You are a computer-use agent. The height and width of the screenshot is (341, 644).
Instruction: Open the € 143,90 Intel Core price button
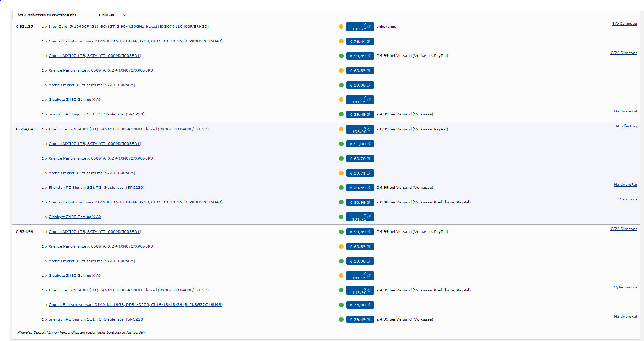pyautogui.click(x=360, y=290)
